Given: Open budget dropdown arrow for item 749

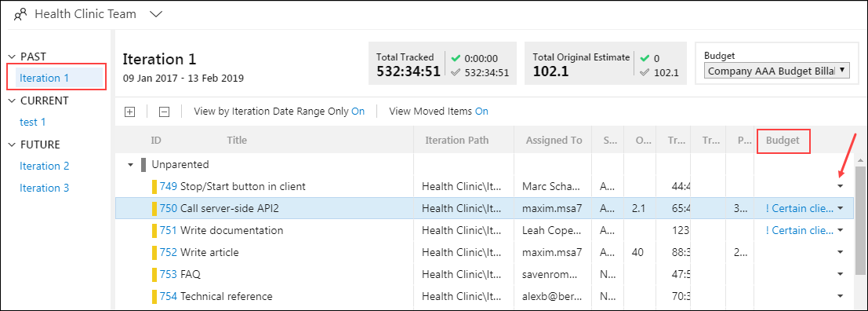Looking at the screenshot, I should point(841,186).
